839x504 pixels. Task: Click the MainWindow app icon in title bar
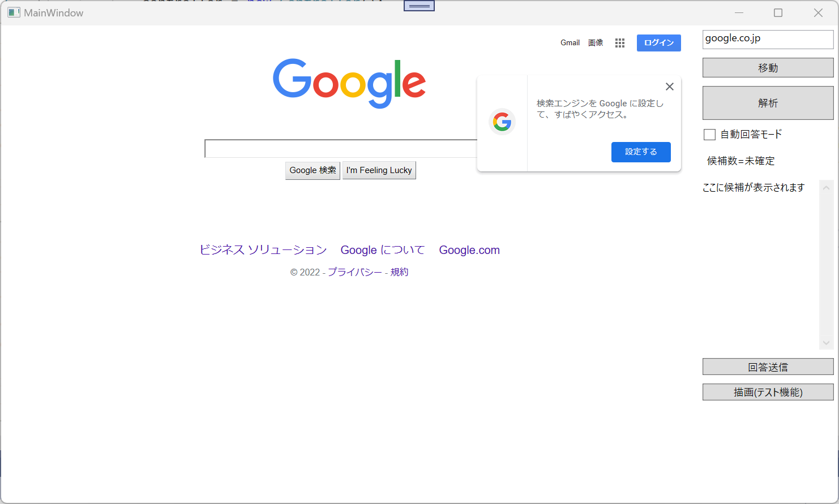tap(14, 12)
